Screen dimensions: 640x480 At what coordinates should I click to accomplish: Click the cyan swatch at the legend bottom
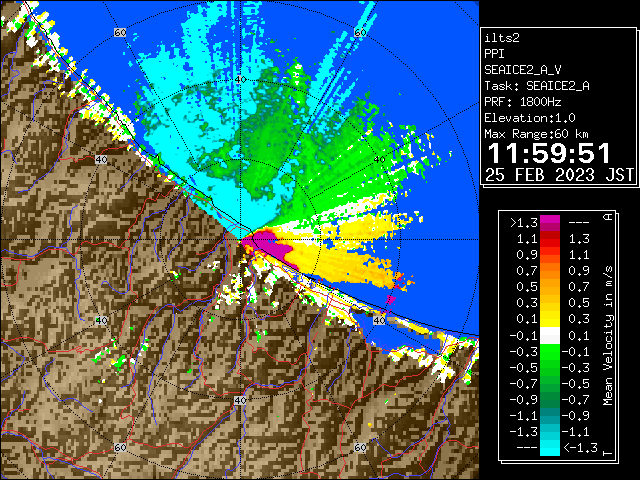point(550,448)
